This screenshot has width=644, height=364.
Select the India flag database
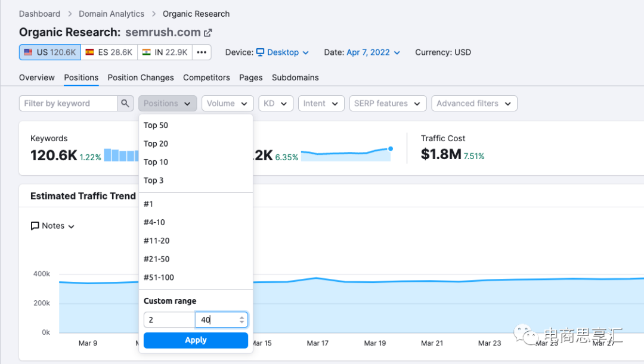click(x=165, y=52)
